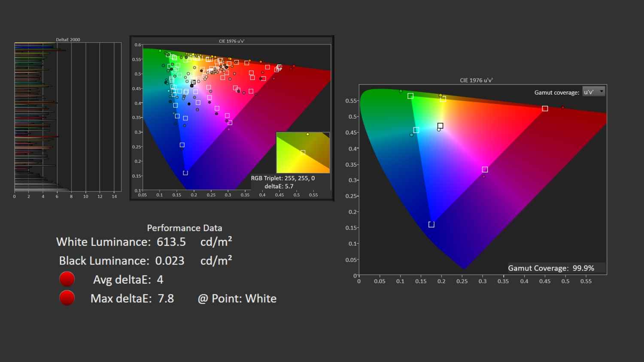
Task: Click the zoomed yellow inset thumbnail
Action: coord(303,153)
